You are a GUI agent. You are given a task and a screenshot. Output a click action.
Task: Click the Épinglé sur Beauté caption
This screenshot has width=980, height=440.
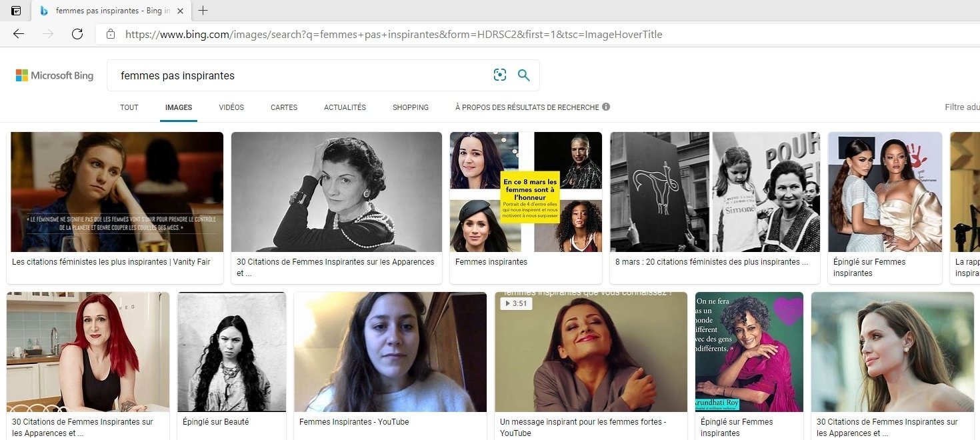215,422
